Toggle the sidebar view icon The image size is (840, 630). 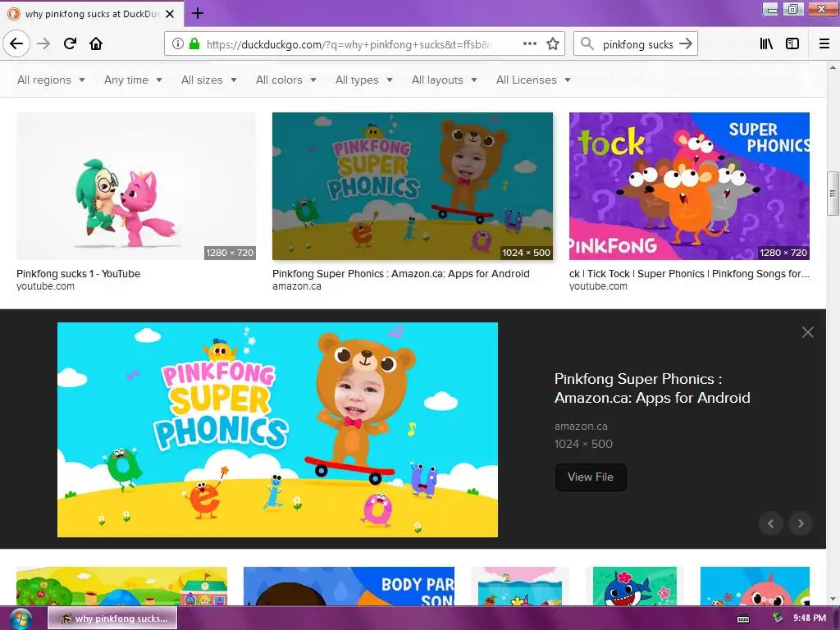[x=792, y=44]
